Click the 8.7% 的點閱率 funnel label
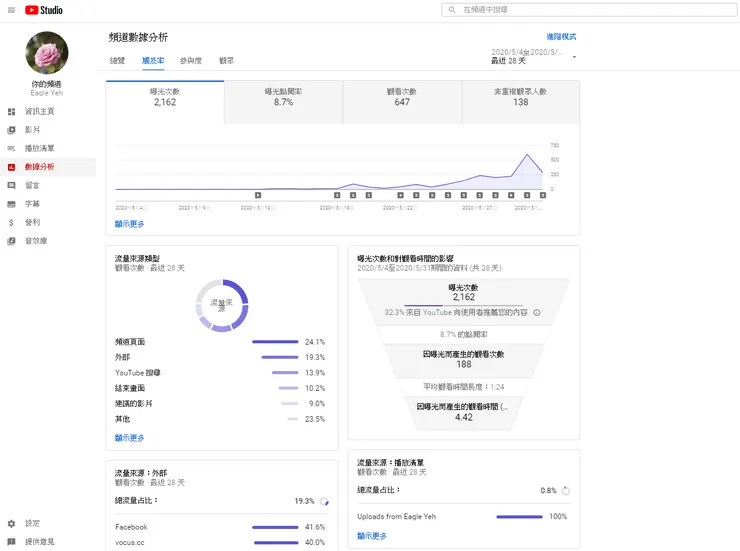Screen dimensions: 740x551 [464, 334]
